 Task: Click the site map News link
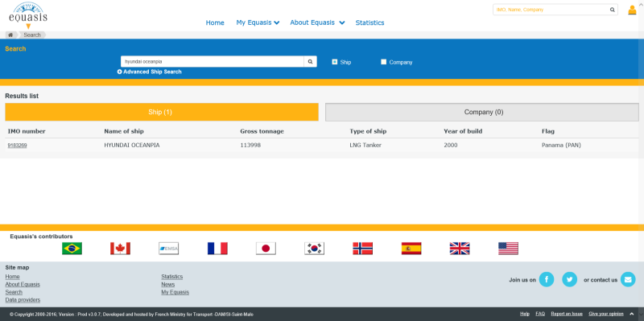tap(168, 285)
